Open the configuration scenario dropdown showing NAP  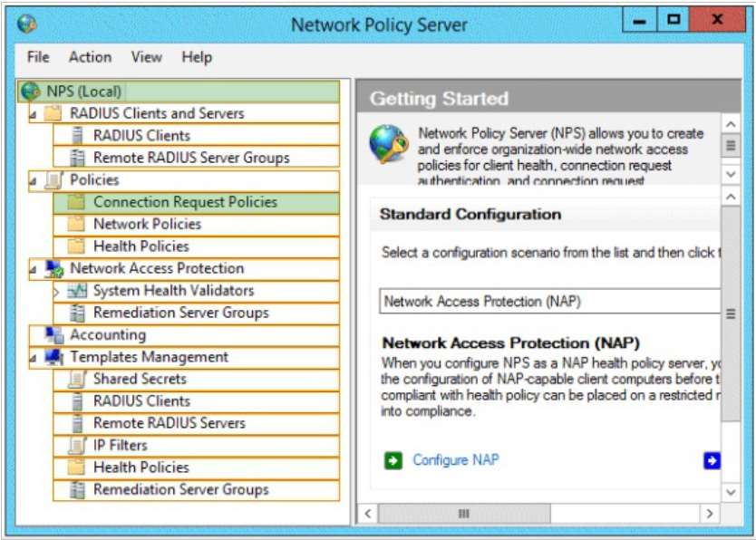coord(549,302)
